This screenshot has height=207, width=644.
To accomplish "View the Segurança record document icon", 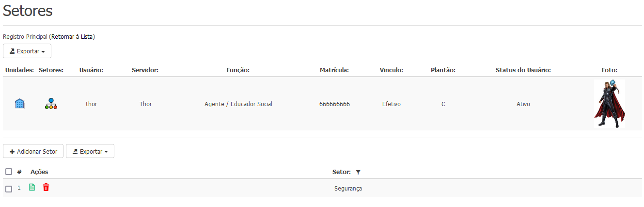I will [x=32, y=187].
